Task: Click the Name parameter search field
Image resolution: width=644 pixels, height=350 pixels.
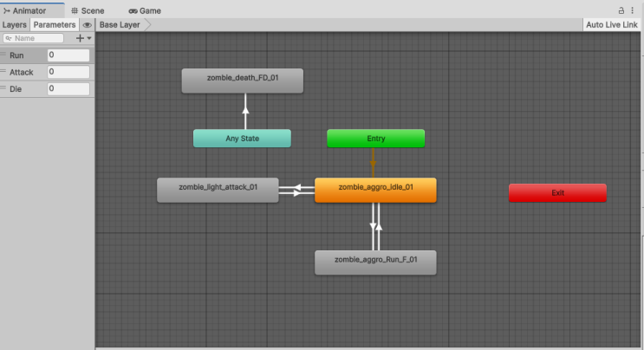Action: (x=33, y=38)
